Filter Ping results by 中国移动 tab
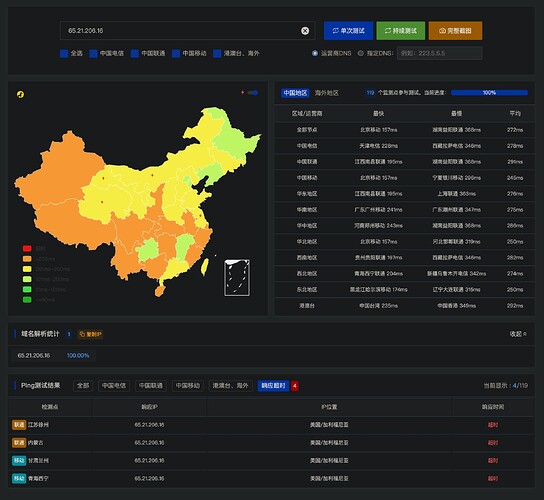Screen dimensions: 544x500 coord(188,385)
